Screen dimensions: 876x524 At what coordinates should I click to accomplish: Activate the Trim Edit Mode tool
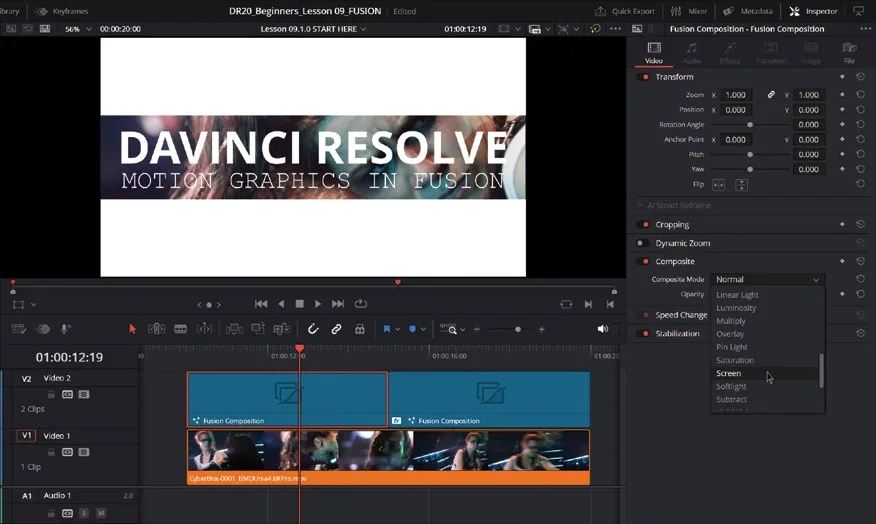(x=156, y=329)
